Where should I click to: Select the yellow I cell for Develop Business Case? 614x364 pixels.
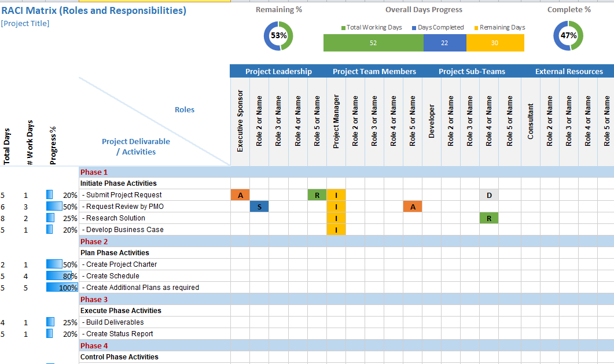click(x=336, y=229)
